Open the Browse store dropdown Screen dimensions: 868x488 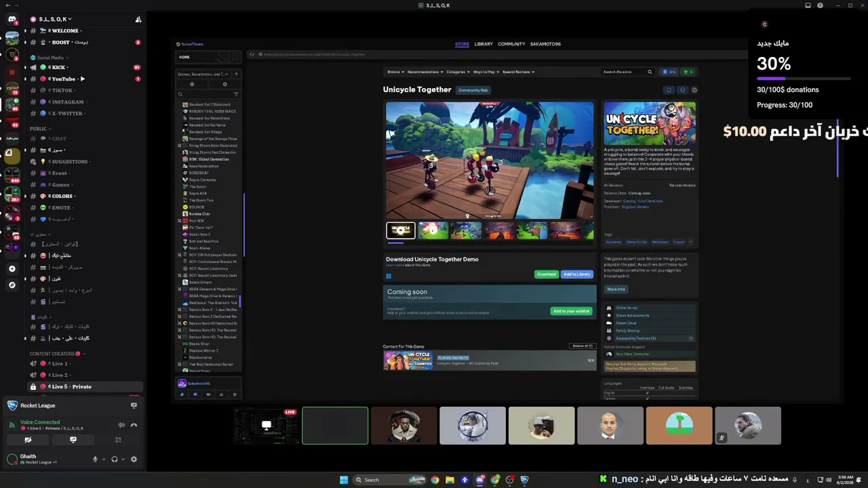click(395, 72)
